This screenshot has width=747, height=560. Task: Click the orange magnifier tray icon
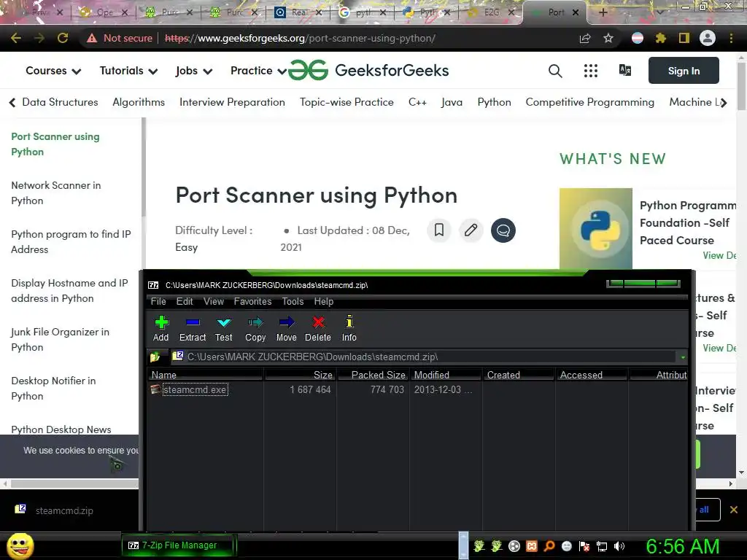(x=549, y=546)
